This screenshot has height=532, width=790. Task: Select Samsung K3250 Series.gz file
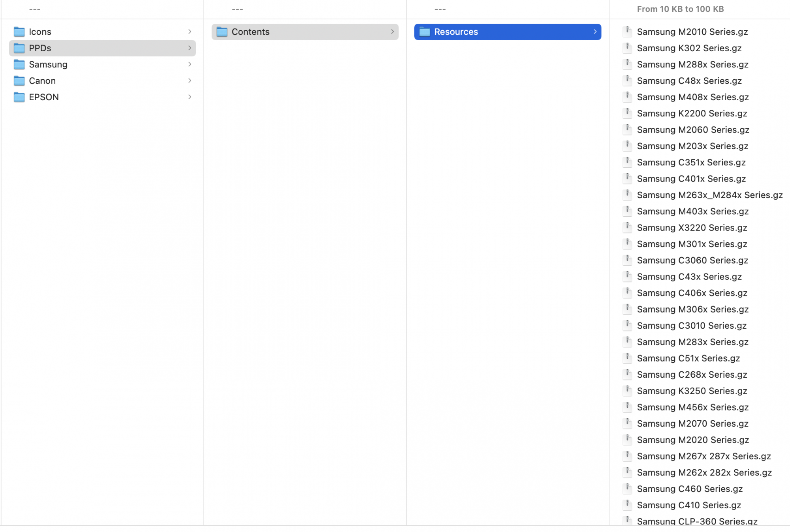692,391
